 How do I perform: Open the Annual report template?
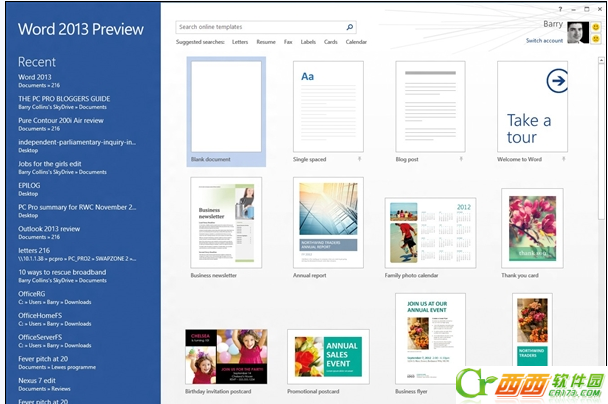coord(328,223)
